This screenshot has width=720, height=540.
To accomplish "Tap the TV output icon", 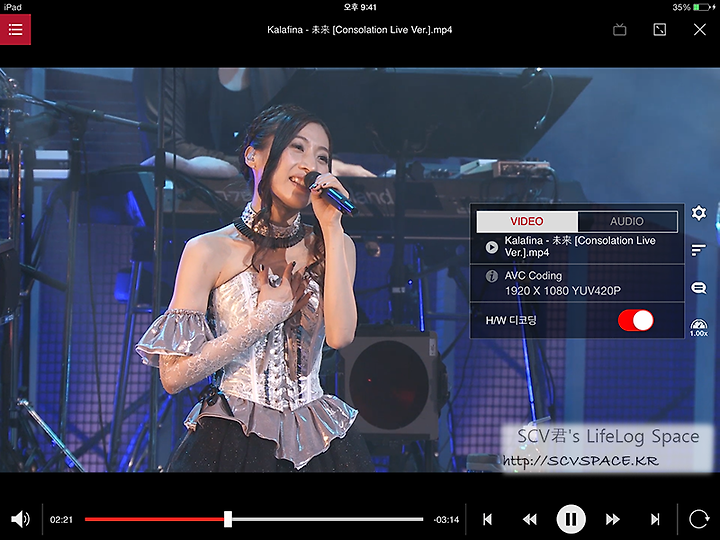I will pos(619,30).
